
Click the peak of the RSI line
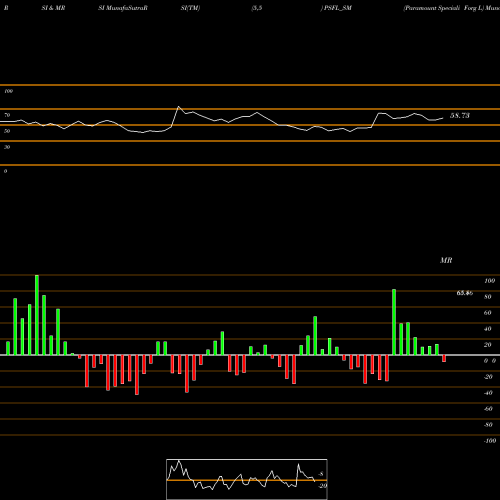(x=178, y=107)
